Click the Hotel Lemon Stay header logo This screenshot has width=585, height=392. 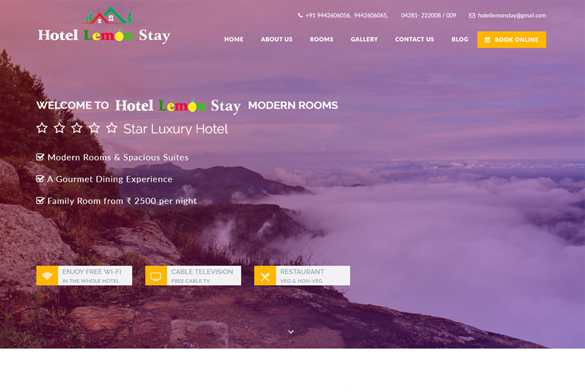point(104,25)
